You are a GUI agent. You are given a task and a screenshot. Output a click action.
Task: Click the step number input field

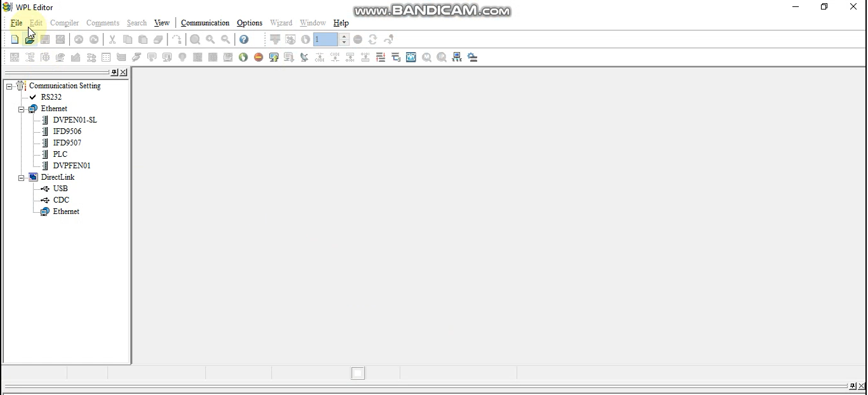point(325,39)
